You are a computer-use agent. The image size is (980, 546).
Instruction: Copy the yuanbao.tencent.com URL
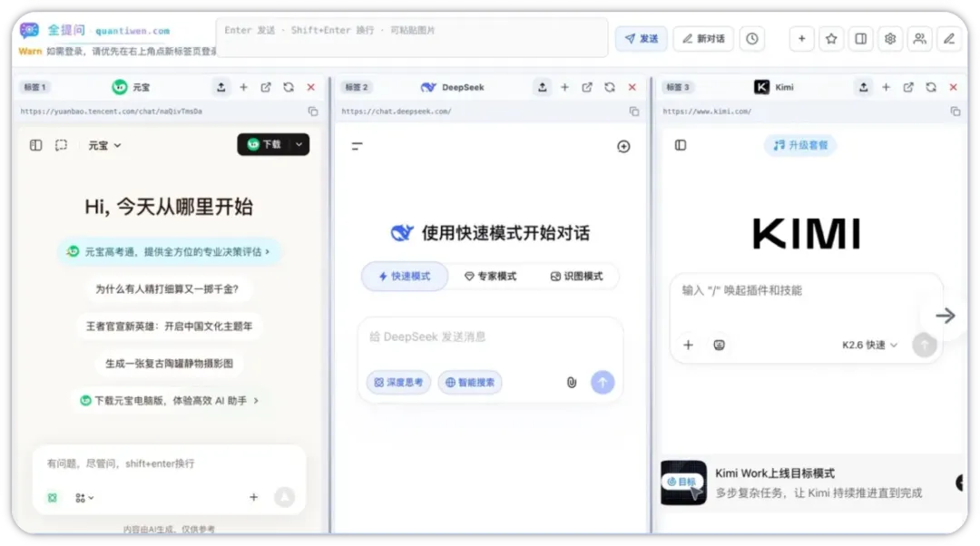(x=313, y=112)
